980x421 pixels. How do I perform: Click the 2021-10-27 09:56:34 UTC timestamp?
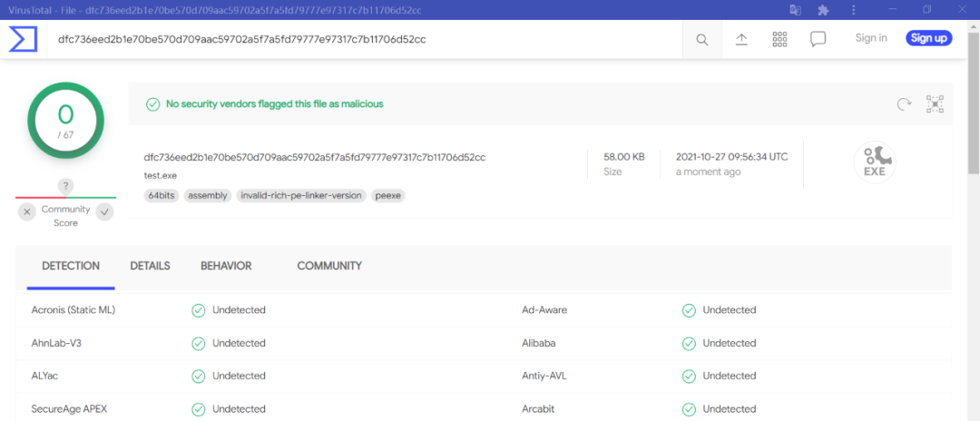click(x=732, y=157)
